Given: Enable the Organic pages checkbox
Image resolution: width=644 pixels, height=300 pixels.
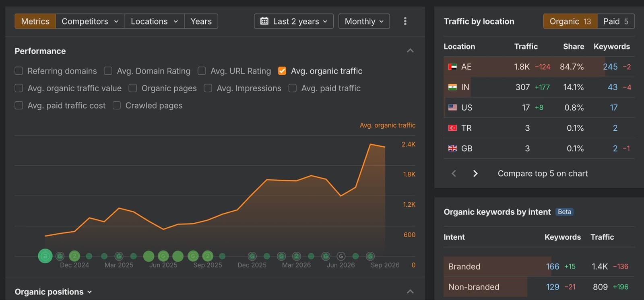Looking at the screenshot, I should (x=133, y=88).
